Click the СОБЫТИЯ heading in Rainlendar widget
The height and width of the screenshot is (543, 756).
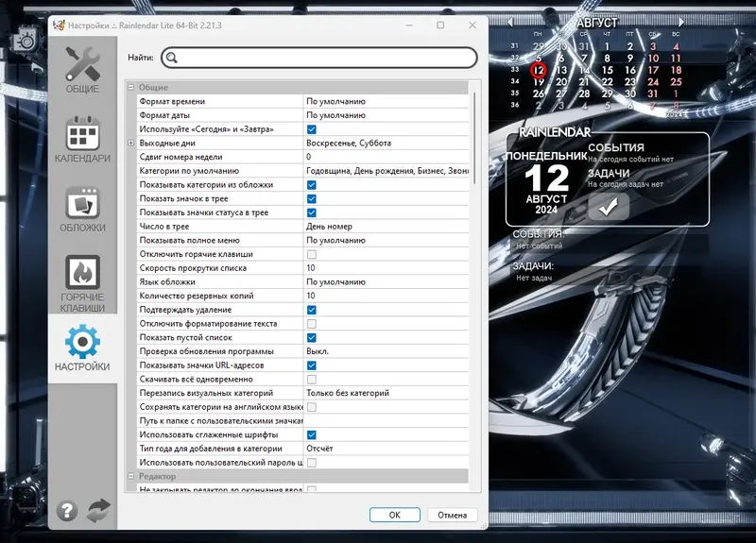pos(616,147)
